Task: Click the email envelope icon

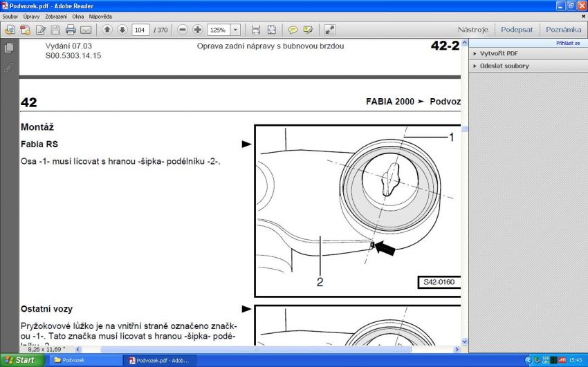Action: pyautogui.click(x=86, y=30)
